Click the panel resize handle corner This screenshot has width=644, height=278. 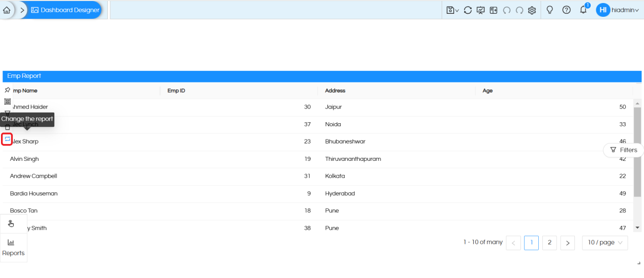(639, 263)
